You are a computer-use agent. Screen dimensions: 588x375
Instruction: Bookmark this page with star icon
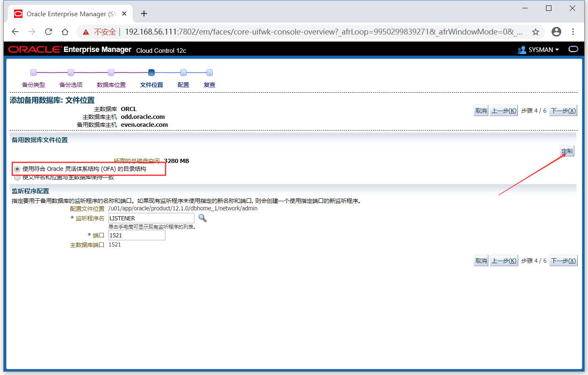tap(536, 32)
